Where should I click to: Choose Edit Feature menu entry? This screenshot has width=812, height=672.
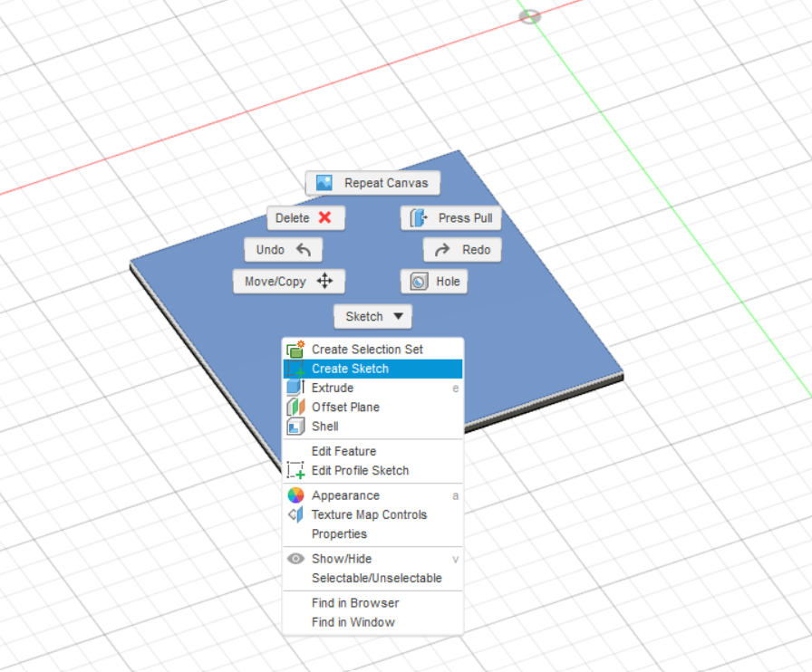[x=372, y=451]
